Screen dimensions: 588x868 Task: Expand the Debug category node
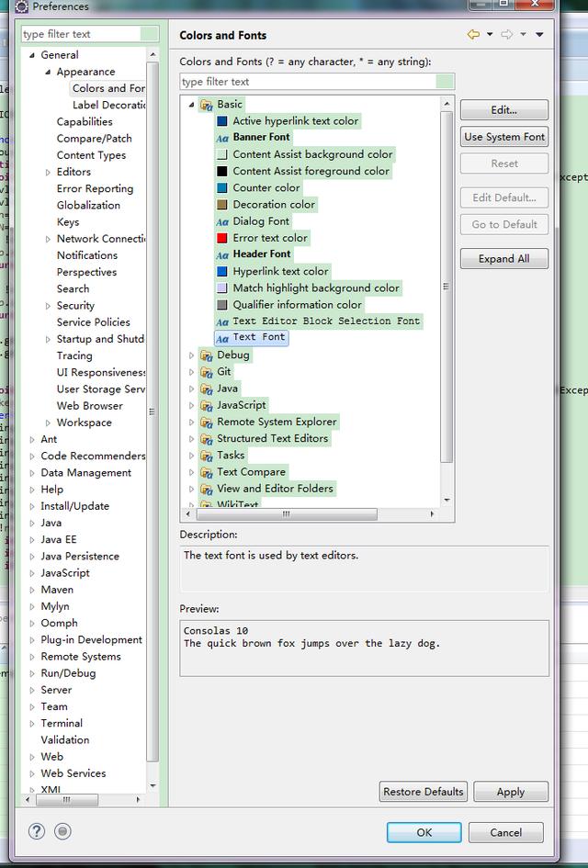(x=192, y=355)
